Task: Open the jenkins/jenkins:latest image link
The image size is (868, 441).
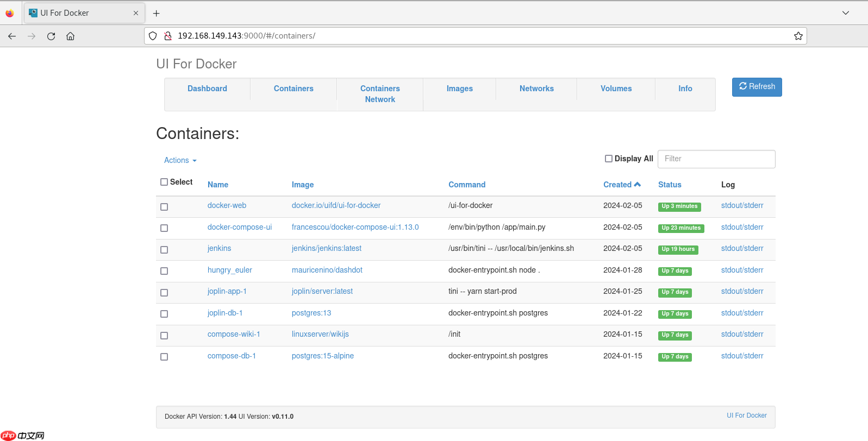Action: 327,248
